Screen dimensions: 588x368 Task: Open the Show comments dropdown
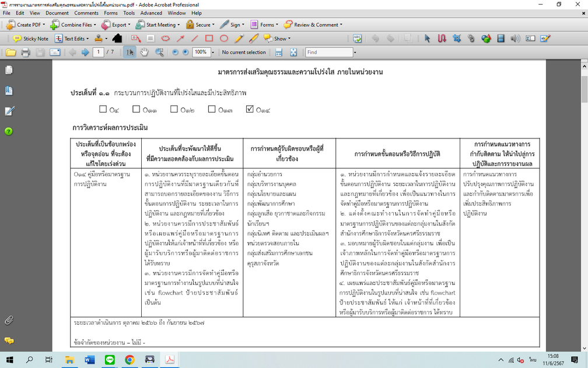pos(277,39)
